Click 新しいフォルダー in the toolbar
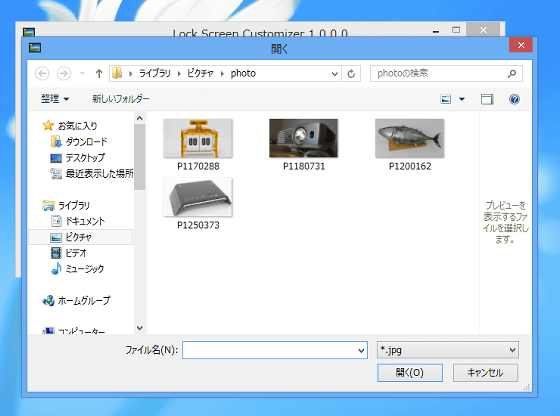The height and width of the screenshot is (416, 560). (x=121, y=99)
